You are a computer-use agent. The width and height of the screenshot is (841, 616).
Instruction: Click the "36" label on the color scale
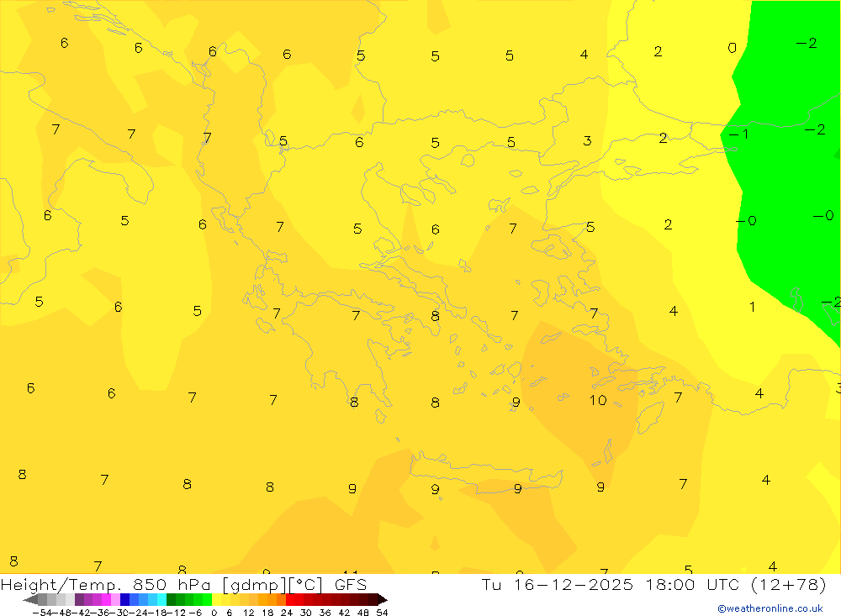[325, 613]
